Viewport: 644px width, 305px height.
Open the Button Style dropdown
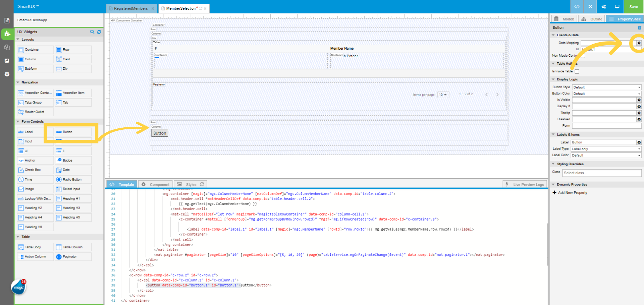(x=607, y=87)
